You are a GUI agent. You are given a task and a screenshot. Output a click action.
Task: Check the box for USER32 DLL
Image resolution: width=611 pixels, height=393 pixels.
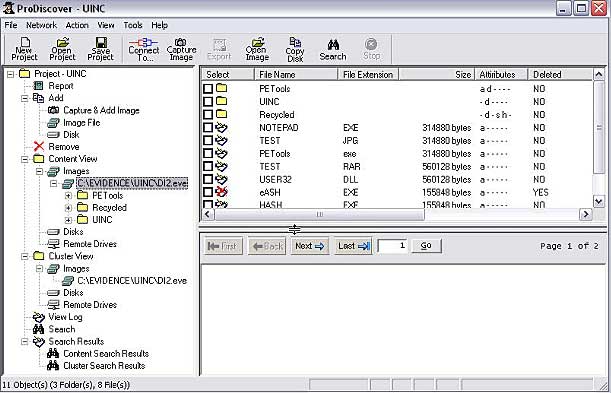click(x=208, y=179)
